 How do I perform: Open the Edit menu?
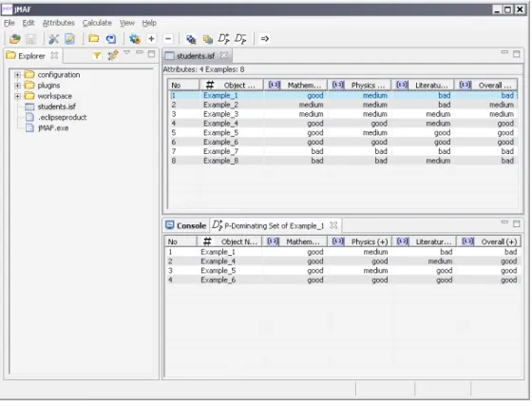(28, 23)
